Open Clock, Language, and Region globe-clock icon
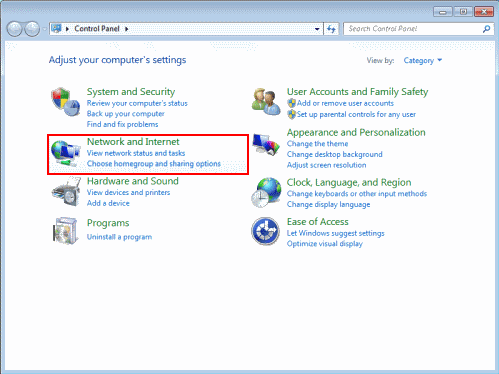499x374 pixels. tap(266, 192)
